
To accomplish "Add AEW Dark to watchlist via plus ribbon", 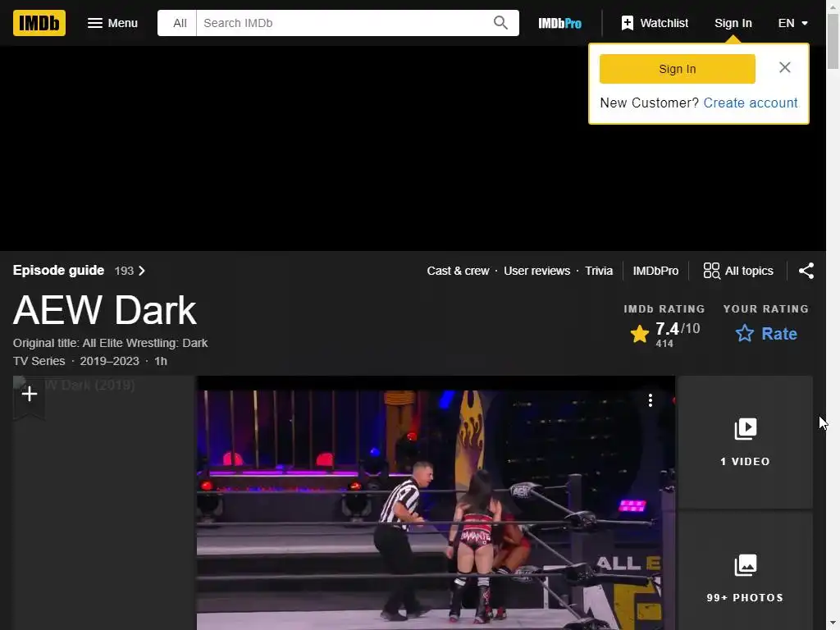I will pyautogui.click(x=29, y=395).
